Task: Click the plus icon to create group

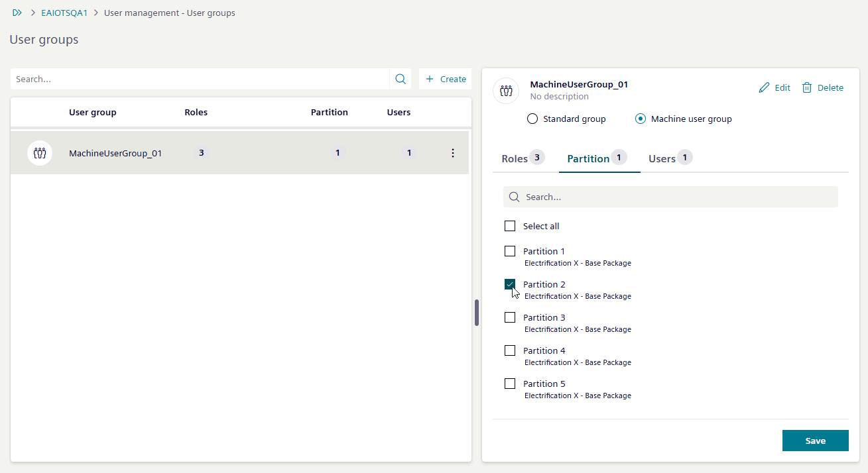Action: pyautogui.click(x=430, y=79)
